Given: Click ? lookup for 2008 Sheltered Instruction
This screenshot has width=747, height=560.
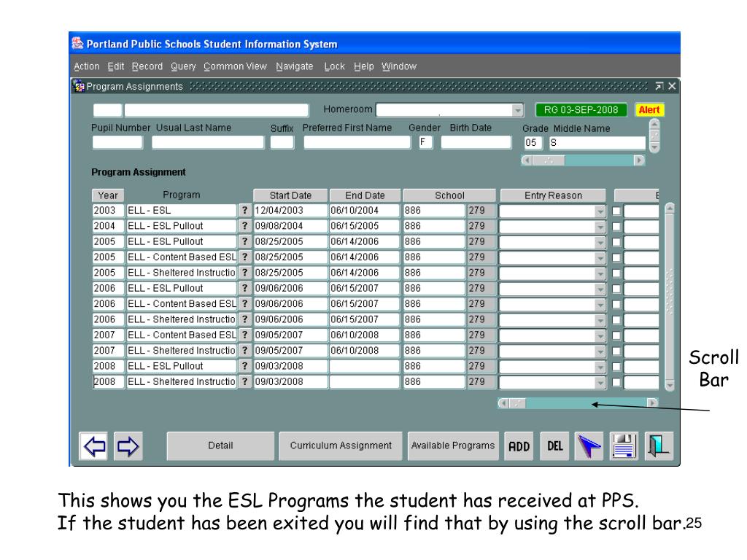Looking at the screenshot, I should point(245,382).
